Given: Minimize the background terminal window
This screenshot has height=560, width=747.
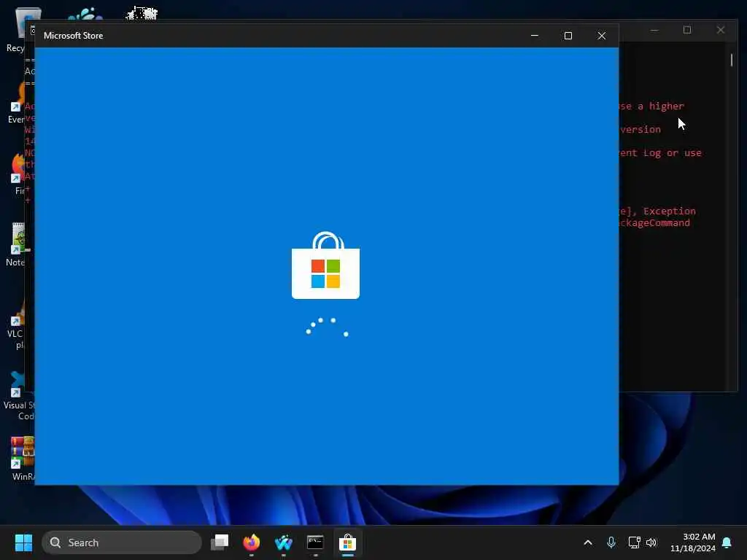Looking at the screenshot, I should [654, 30].
